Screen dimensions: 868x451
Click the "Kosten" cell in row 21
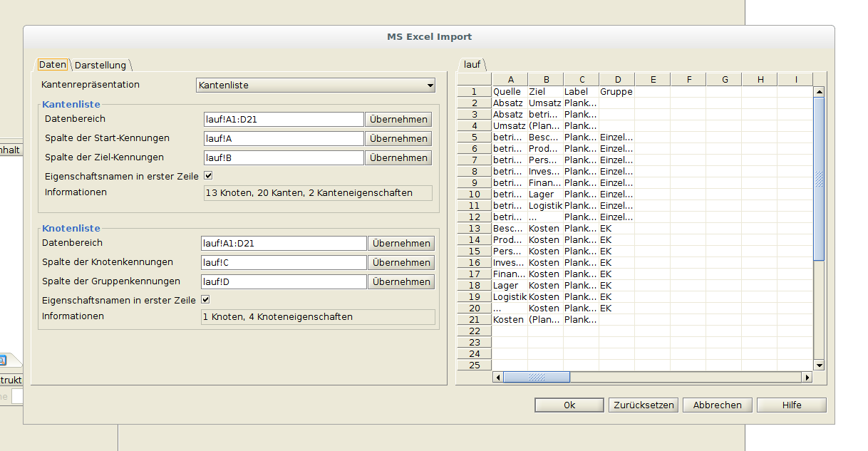pos(510,319)
